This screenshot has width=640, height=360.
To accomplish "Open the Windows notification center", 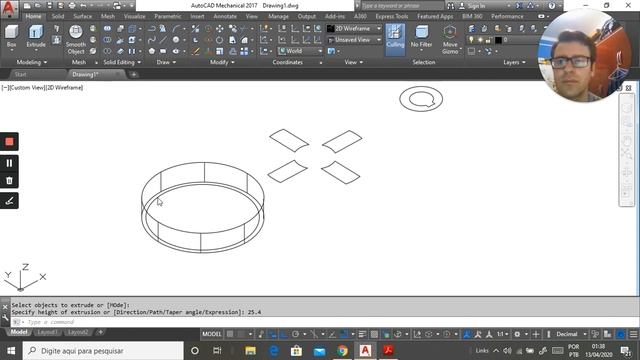I will (625, 351).
